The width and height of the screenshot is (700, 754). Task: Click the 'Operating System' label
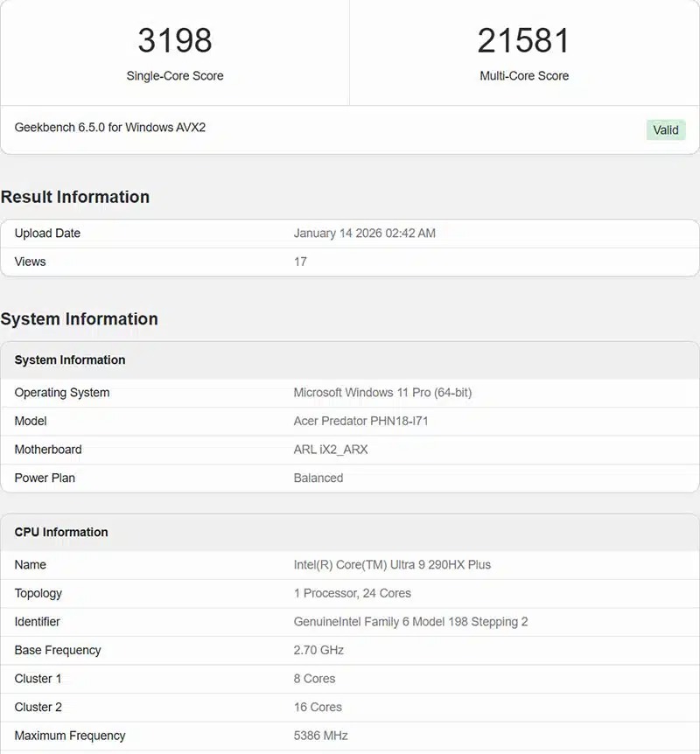(x=62, y=393)
